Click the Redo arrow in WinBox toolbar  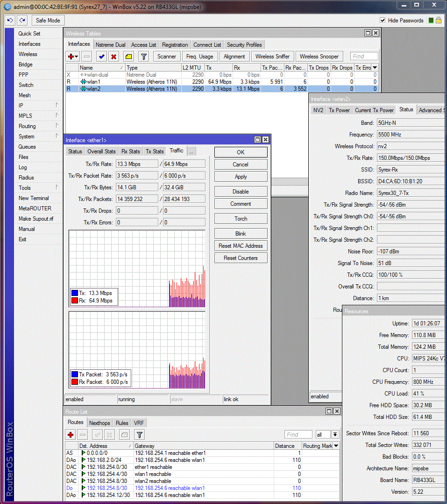point(22,20)
